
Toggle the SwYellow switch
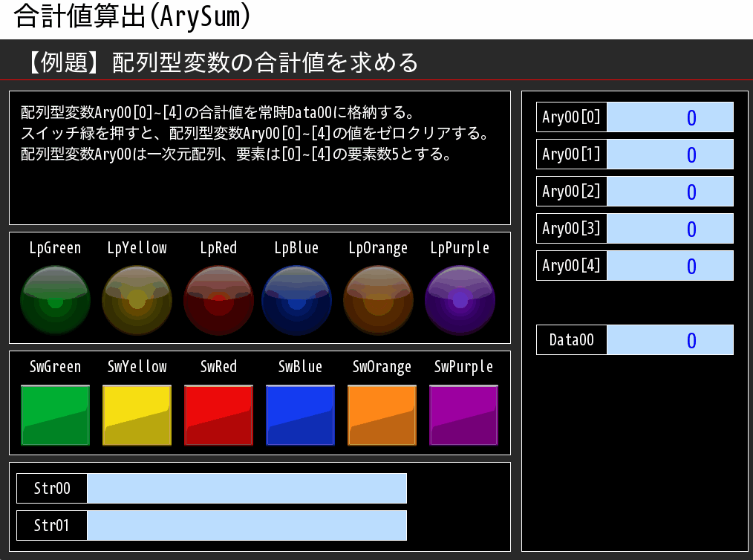137,414
